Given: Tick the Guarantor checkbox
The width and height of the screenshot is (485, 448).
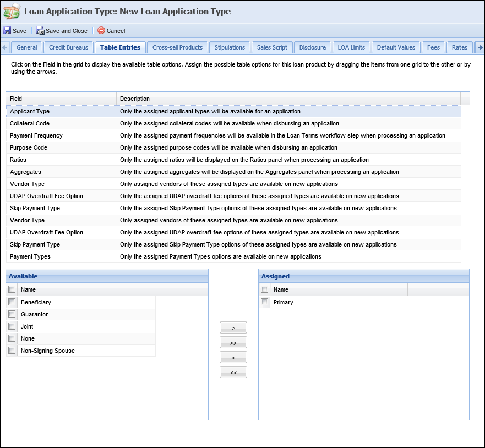Looking at the screenshot, I should click(x=12, y=314).
